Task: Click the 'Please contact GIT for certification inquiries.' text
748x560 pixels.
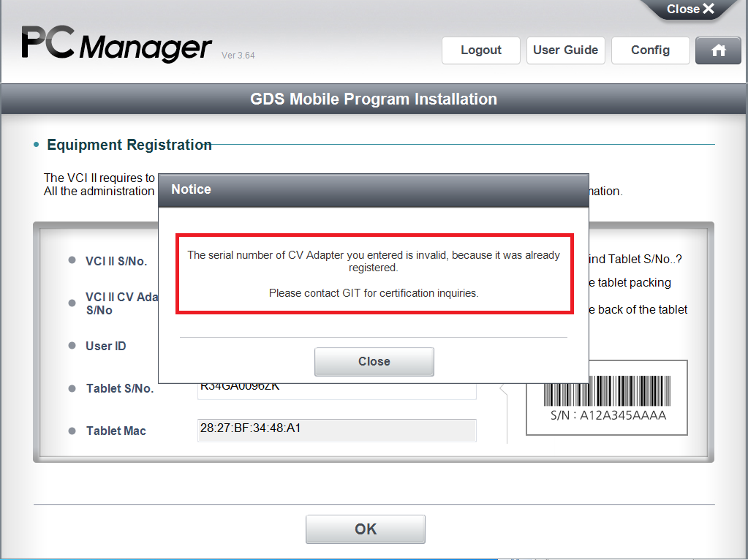Action: click(x=374, y=293)
